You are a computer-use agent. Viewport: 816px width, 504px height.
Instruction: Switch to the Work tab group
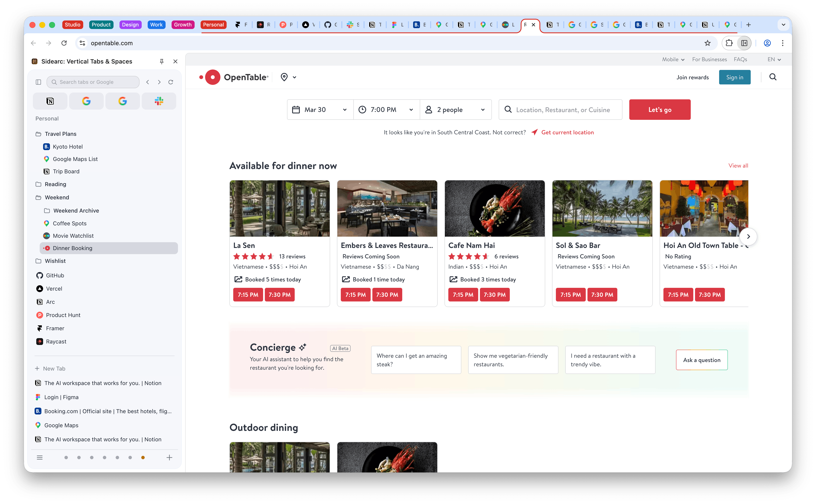click(156, 24)
